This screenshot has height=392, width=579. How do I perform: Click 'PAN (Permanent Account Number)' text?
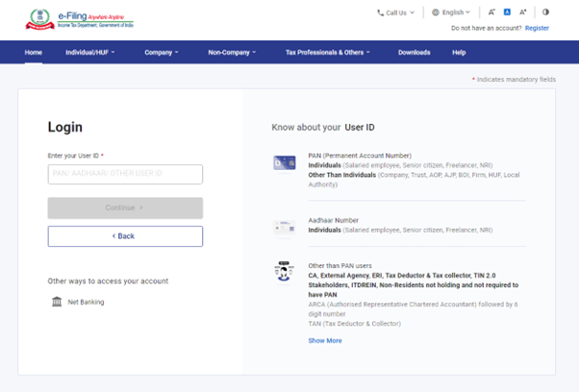tap(360, 156)
